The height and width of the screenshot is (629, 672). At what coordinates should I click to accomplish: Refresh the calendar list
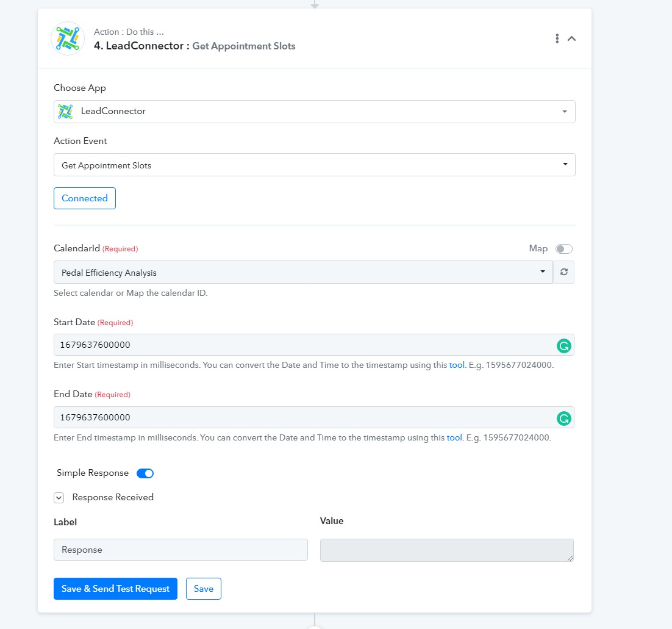564,272
